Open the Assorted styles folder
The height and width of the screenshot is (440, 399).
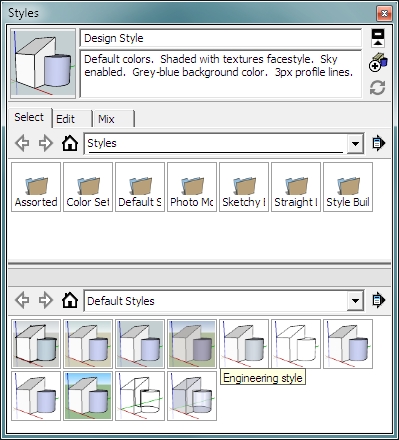click(x=36, y=187)
